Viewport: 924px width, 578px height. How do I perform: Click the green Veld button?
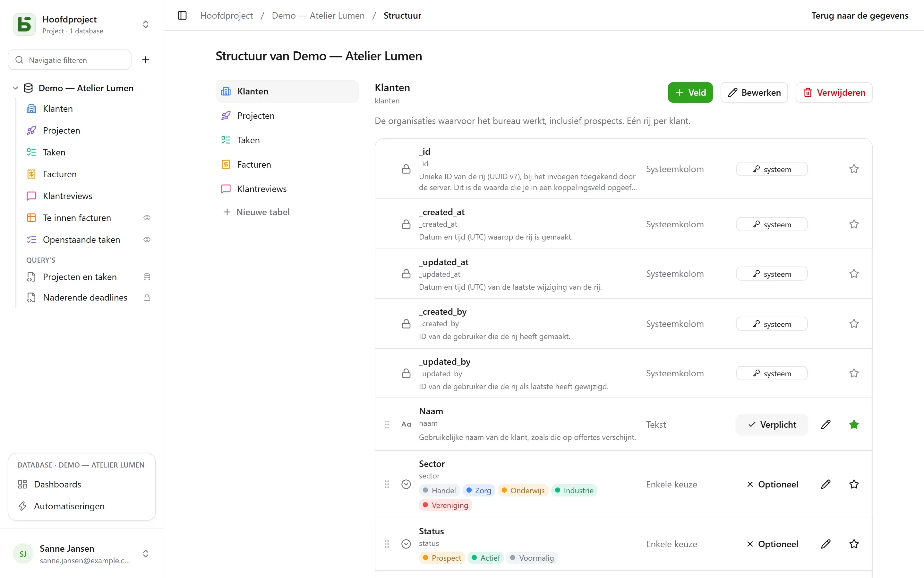pos(690,92)
